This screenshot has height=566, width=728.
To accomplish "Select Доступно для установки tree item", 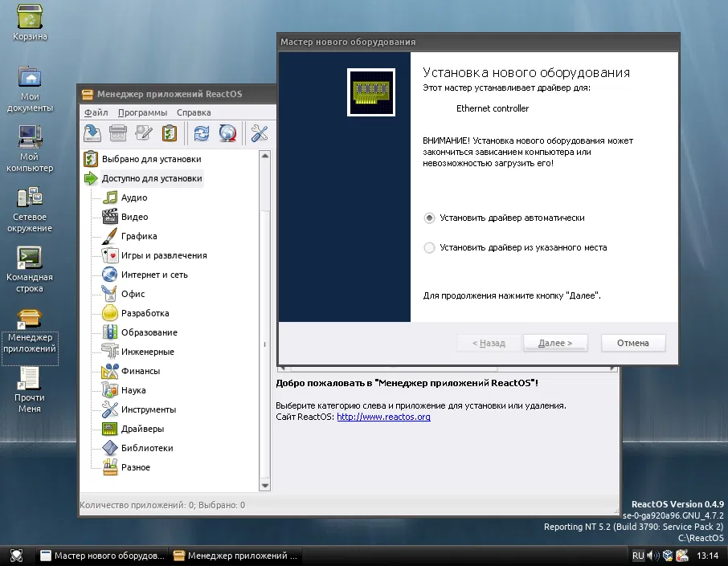I will (x=152, y=178).
